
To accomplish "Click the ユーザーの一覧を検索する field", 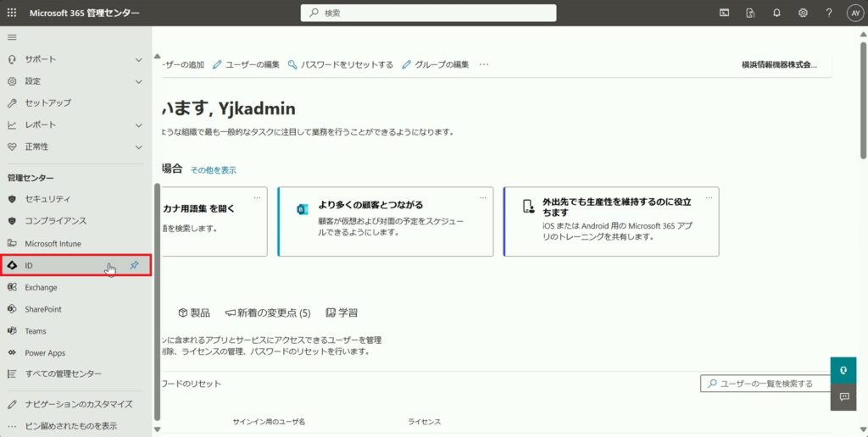I will (x=765, y=384).
